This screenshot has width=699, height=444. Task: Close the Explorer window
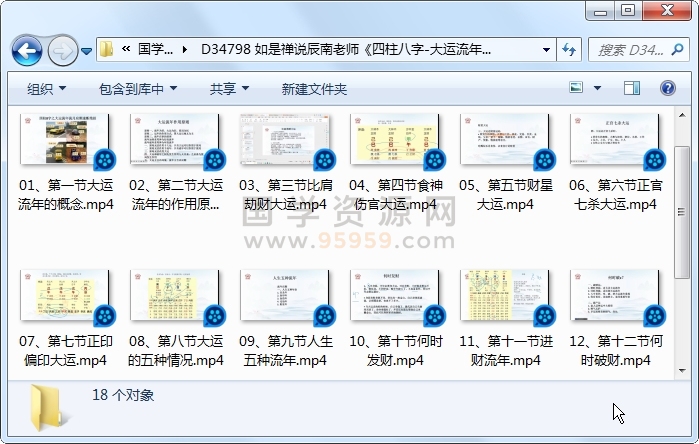tap(667, 11)
